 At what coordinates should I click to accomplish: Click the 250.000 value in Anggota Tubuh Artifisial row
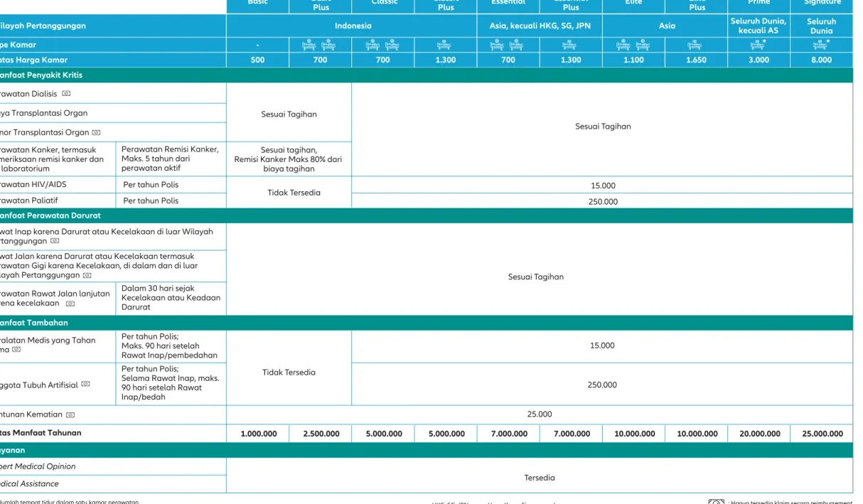[603, 385]
